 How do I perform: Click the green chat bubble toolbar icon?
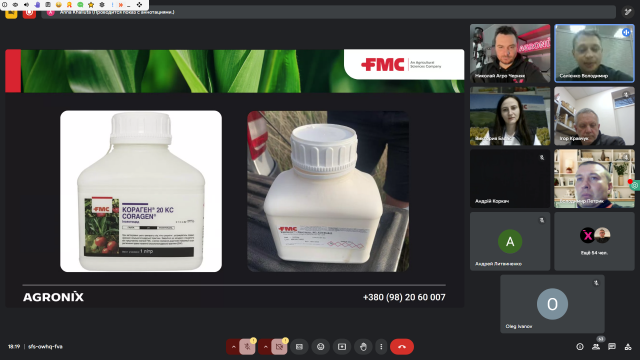80,4
